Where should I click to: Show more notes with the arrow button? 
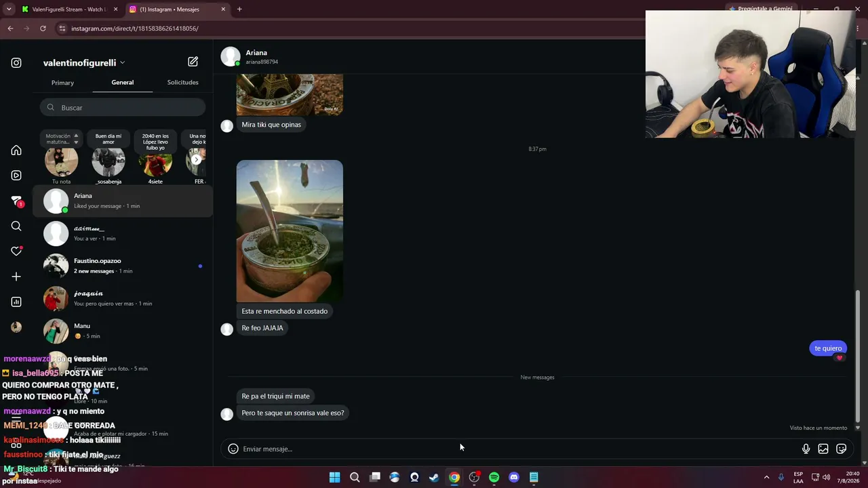196,160
